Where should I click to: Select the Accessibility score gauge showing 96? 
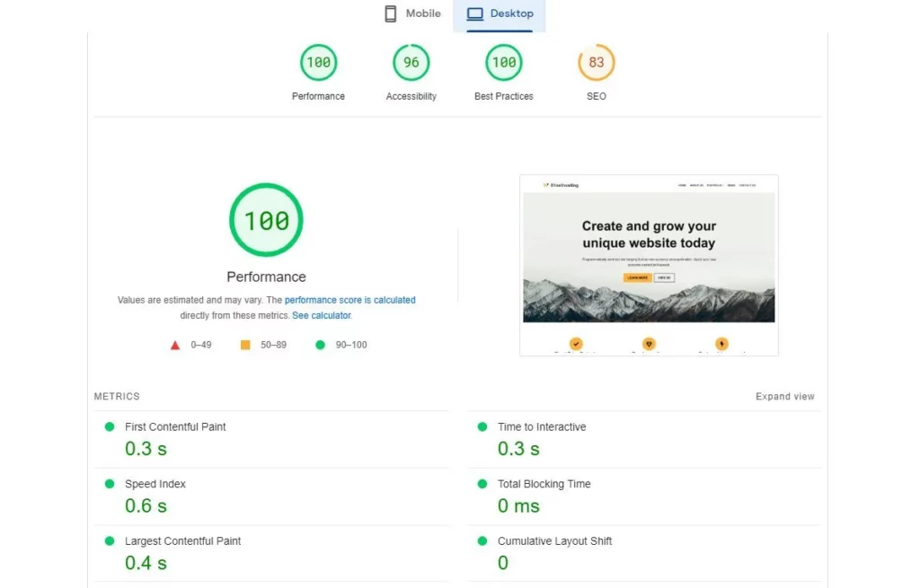tap(411, 62)
